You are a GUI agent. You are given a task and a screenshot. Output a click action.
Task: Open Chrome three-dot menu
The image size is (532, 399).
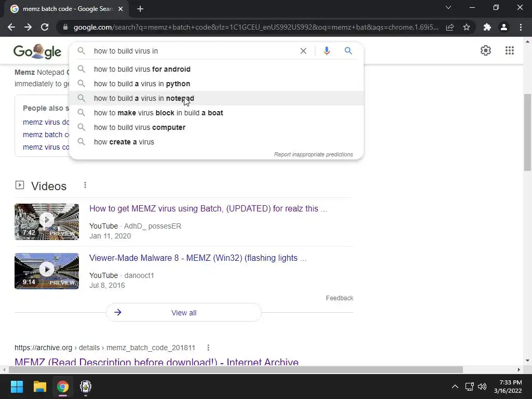[521, 27]
